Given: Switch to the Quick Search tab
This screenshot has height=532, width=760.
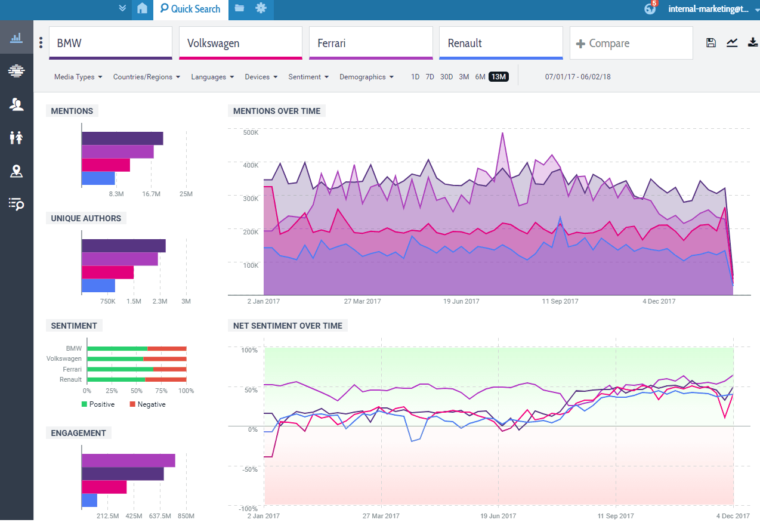Looking at the screenshot, I should 190,9.
